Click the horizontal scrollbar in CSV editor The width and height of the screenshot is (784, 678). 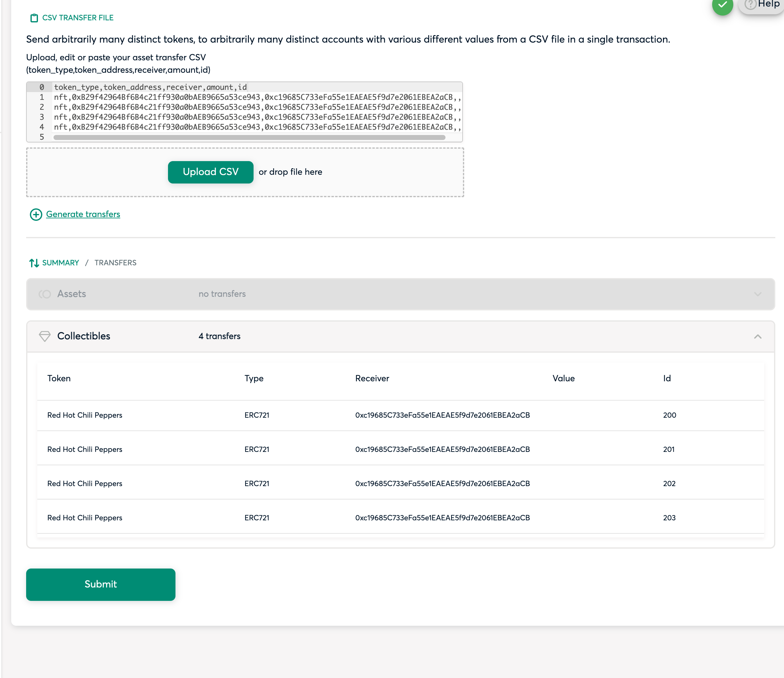click(249, 137)
